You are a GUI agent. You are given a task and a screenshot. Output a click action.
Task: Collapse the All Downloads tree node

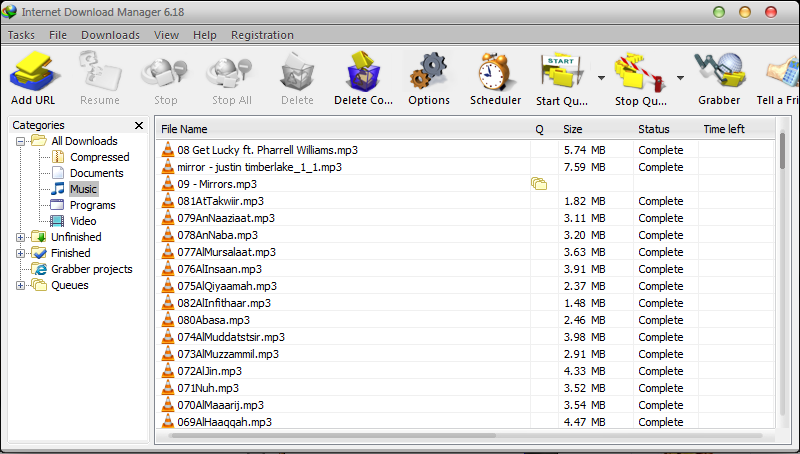(20, 141)
